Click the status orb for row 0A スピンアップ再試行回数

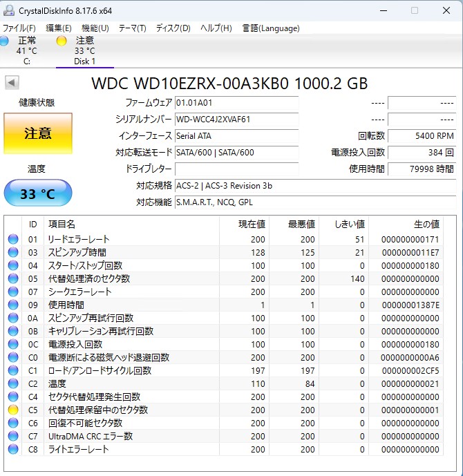pos(13,318)
